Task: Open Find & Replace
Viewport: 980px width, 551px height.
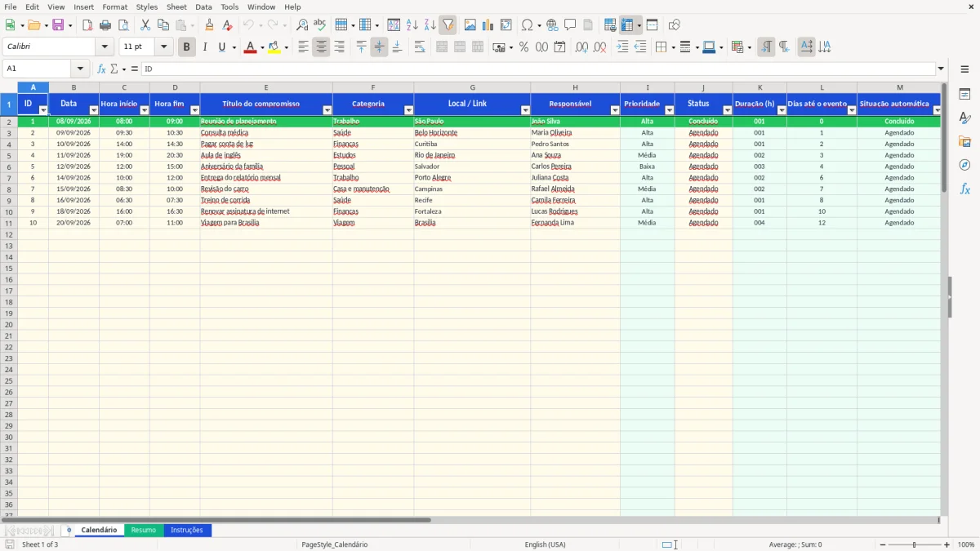Action: (302, 25)
